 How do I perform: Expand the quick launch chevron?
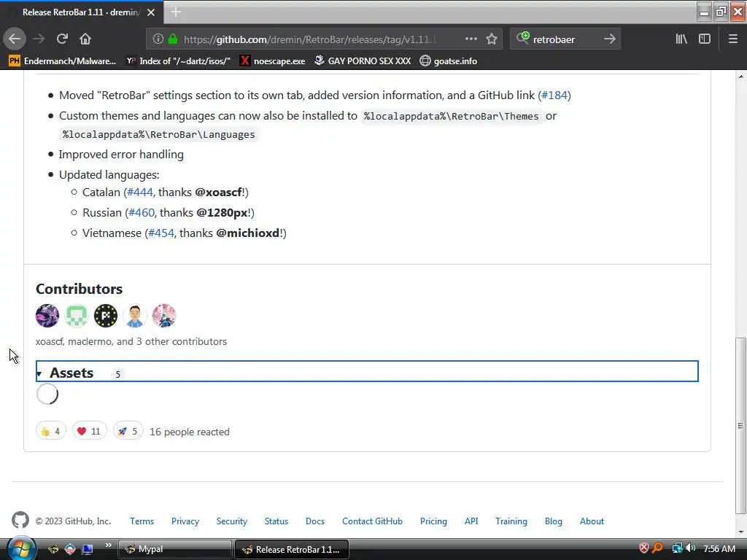[108, 545]
